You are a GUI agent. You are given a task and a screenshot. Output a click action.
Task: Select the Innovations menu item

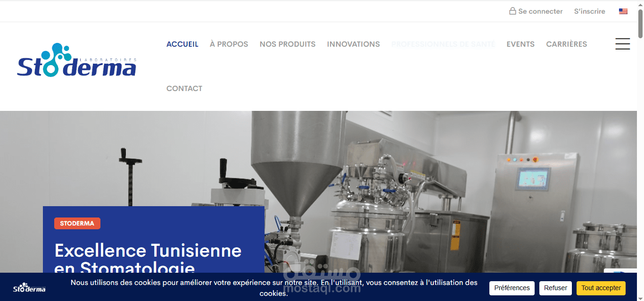354,44
